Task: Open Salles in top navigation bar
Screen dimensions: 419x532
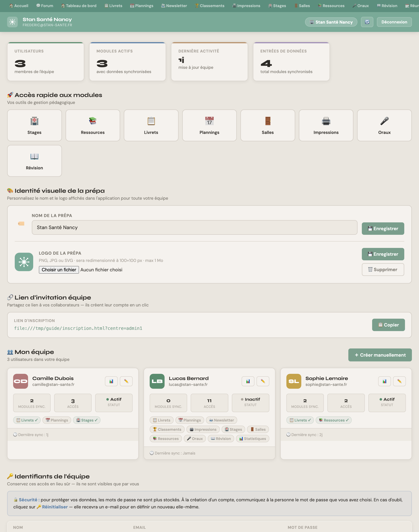Action: [302, 6]
